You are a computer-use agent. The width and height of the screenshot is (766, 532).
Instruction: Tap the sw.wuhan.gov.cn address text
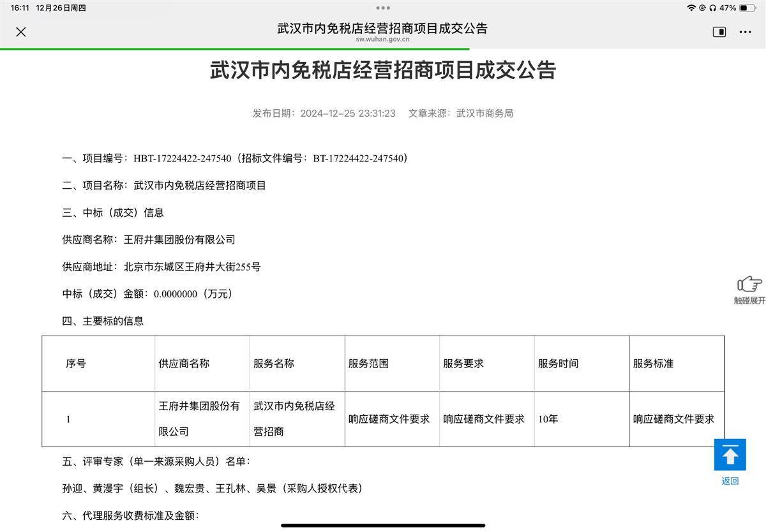coord(383,40)
